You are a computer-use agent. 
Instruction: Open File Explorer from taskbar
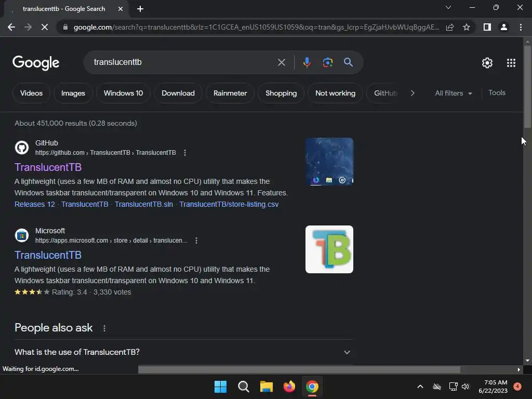[x=267, y=387]
